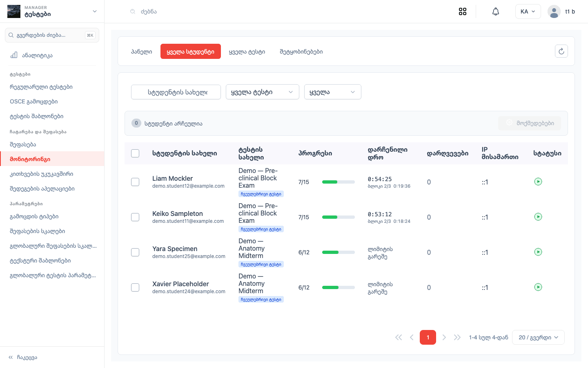Open OSCE გამოცდები in sidebar
This screenshot has height=368, width=588.
[x=52, y=101]
